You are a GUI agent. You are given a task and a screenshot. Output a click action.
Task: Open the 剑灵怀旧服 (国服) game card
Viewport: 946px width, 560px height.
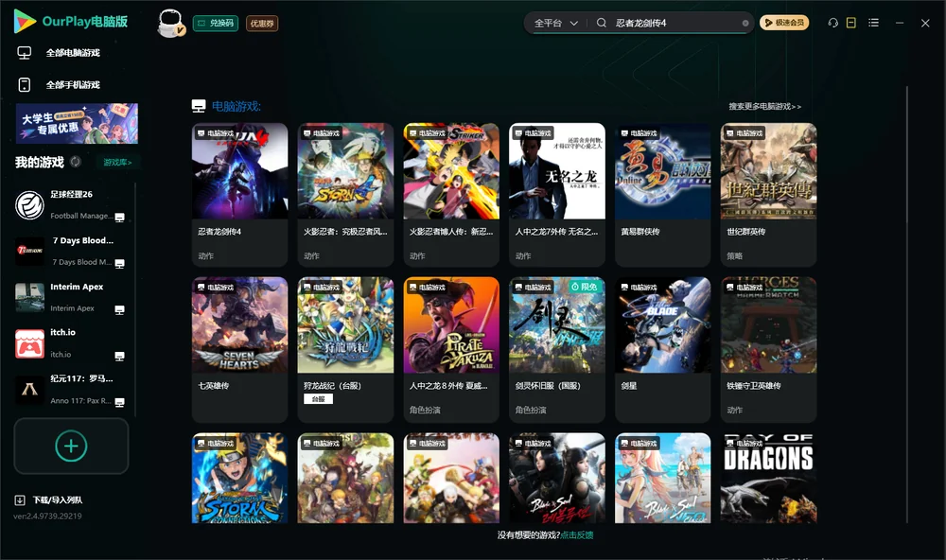(x=557, y=349)
